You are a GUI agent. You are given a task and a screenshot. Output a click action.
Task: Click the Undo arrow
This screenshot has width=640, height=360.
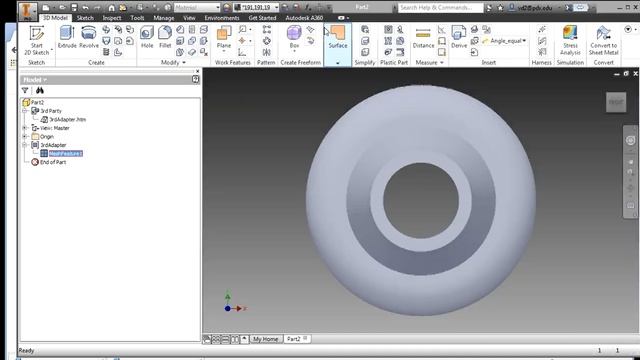[85, 7]
